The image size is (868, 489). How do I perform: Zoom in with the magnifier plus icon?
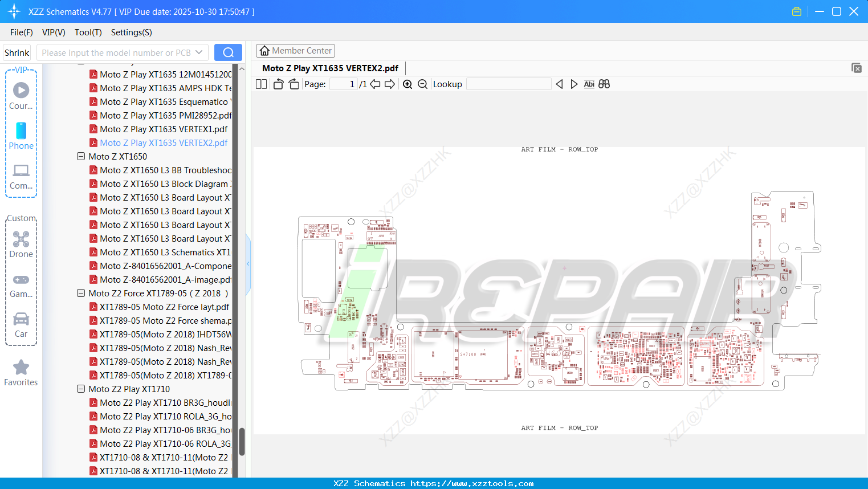(407, 84)
